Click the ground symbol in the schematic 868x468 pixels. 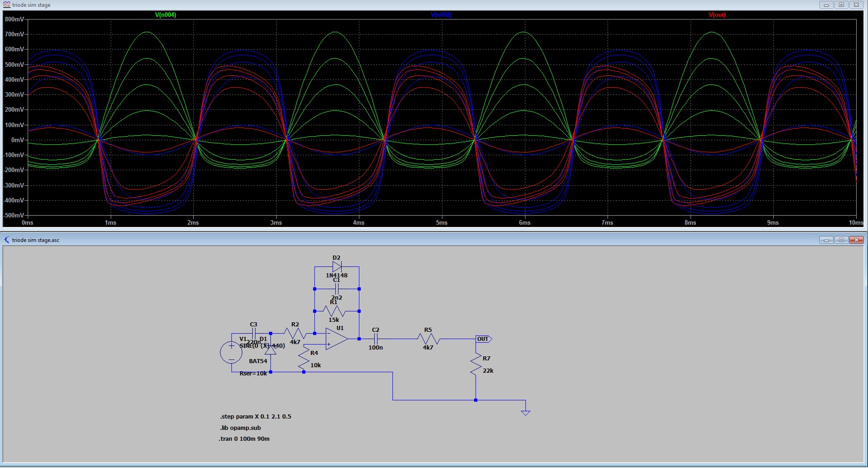pos(525,412)
